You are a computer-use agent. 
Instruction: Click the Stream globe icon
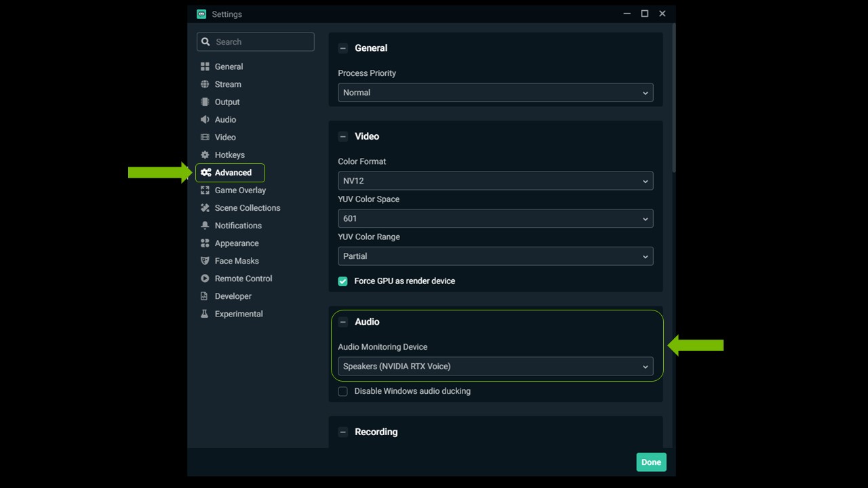205,84
